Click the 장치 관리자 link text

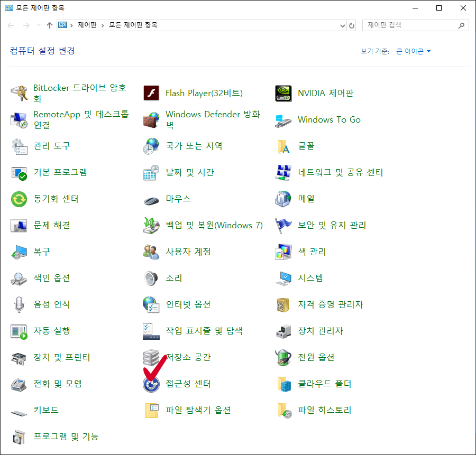click(321, 331)
